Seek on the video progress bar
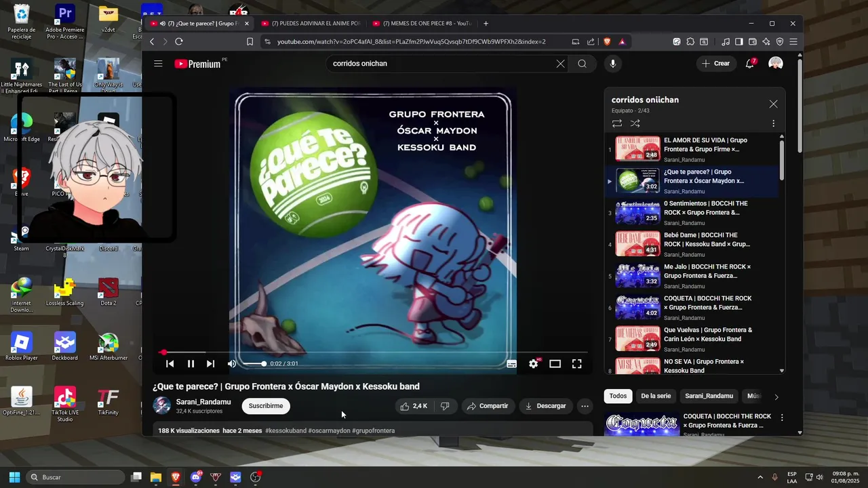 tap(374, 352)
